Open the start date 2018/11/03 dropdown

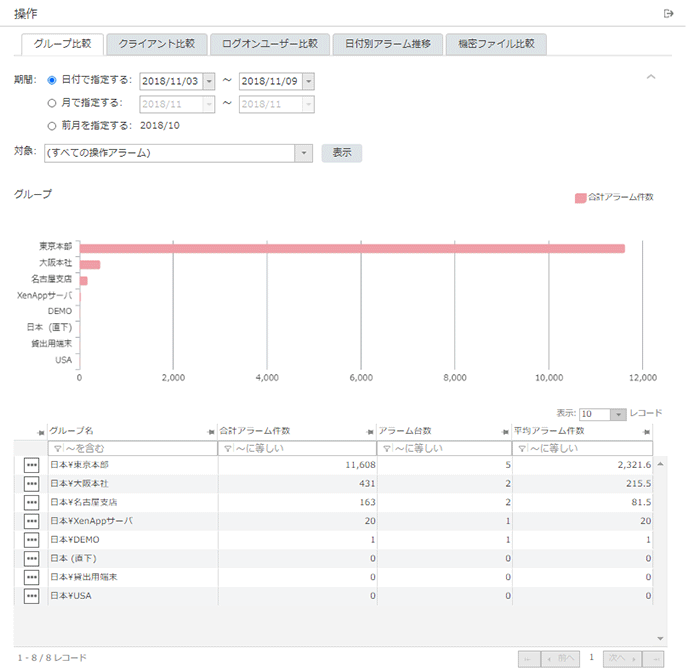208,81
